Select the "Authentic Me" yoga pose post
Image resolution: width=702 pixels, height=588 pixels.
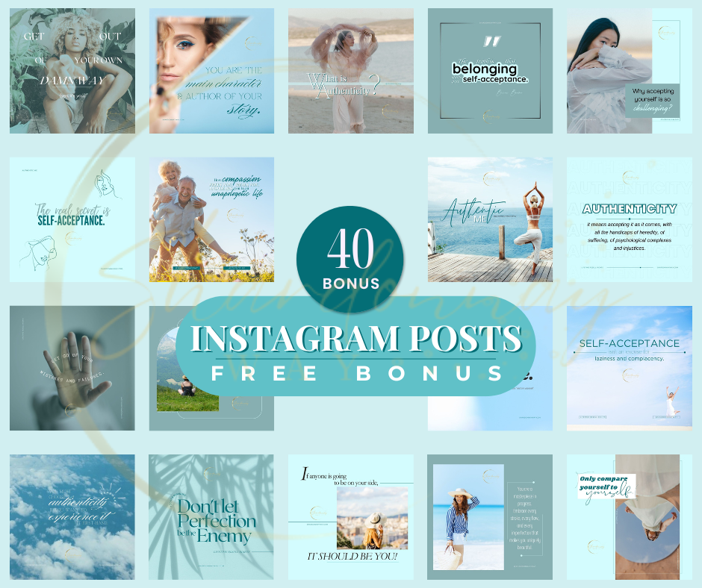[490, 219]
